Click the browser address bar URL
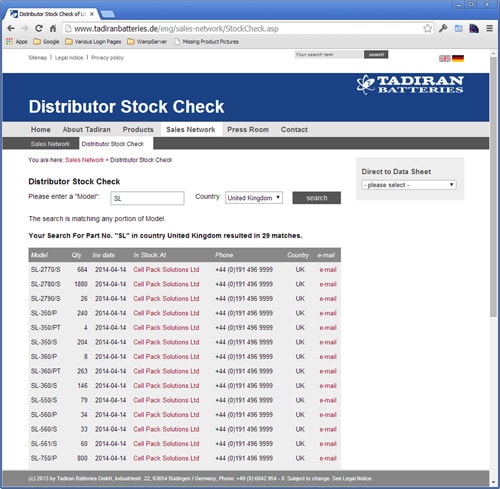The height and width of the screenshot is (489, 500). [176, 29]
